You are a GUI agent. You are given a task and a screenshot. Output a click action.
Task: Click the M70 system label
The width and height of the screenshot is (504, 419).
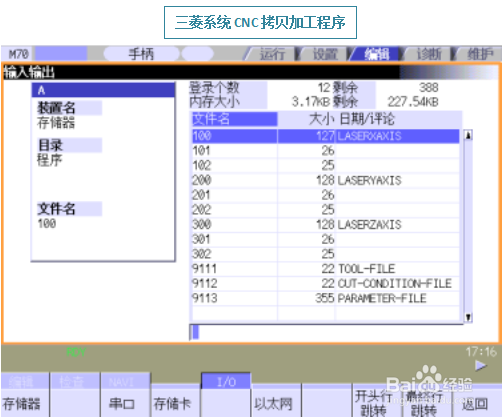point(19,54)
